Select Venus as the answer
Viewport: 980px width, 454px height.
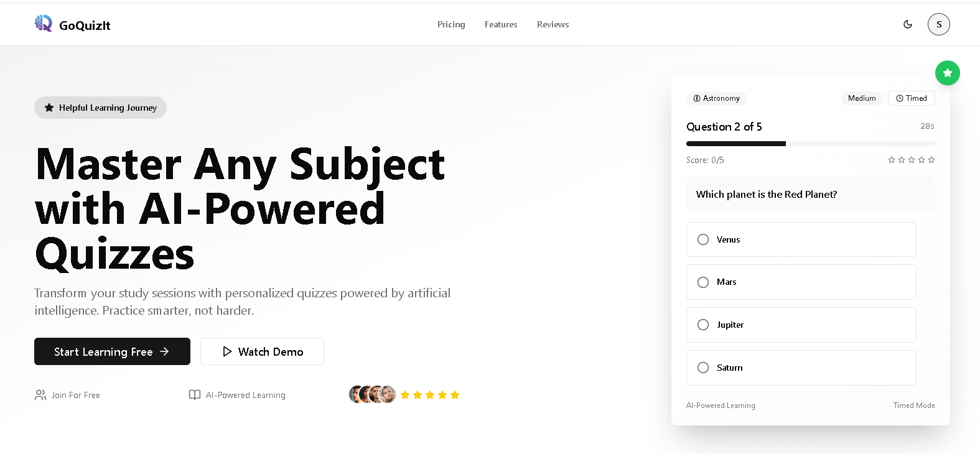point(801,239)
